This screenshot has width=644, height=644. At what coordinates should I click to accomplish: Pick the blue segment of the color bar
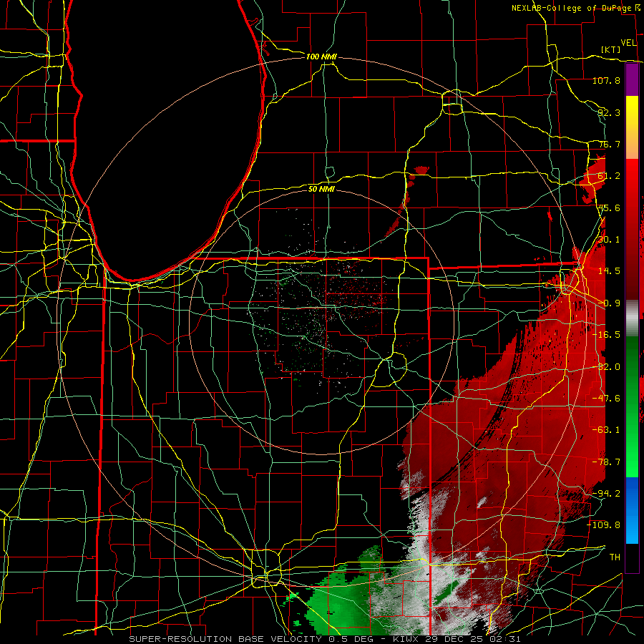click(x=632, y=510)
